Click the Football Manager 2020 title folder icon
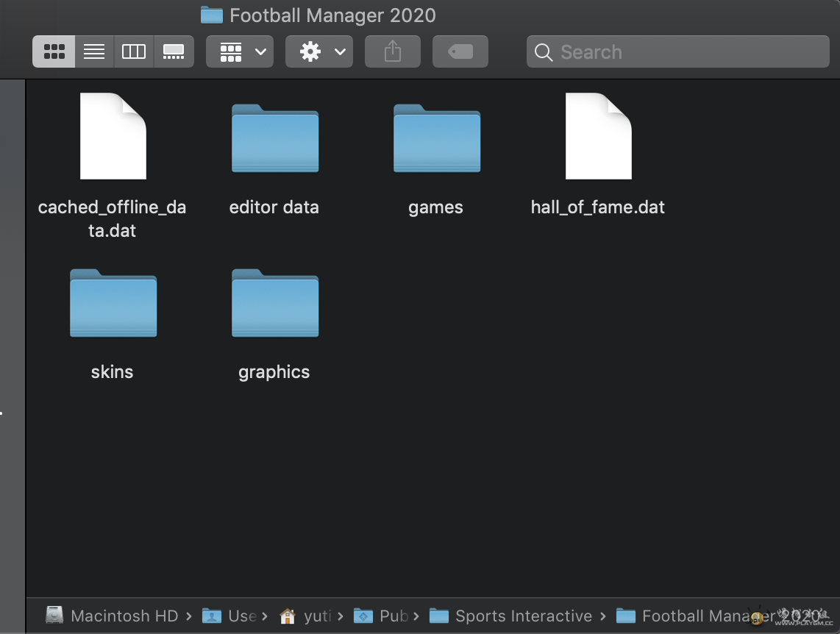Screen dimensions: 840x634 (212, 15)
